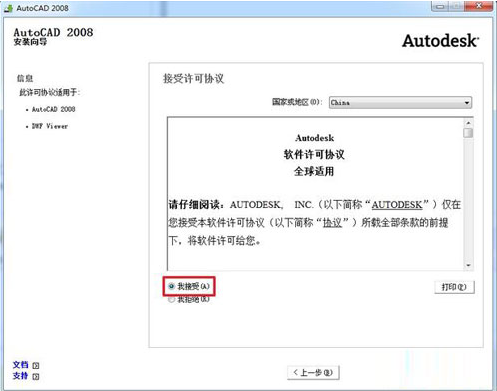Click the license text scrollbar down arrow
Viewport: 497px width, 391px height.
click(x=468, y=265)
